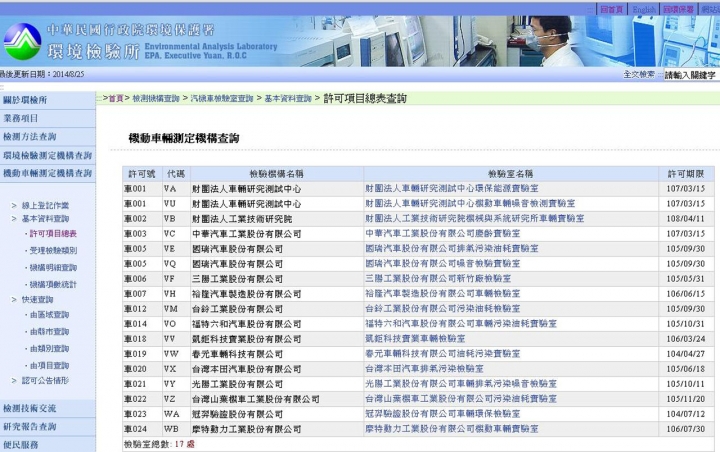Open 裕隆汽車製造車輛檢驗室 link
720x452 pixels.
(x=443, y=293)
